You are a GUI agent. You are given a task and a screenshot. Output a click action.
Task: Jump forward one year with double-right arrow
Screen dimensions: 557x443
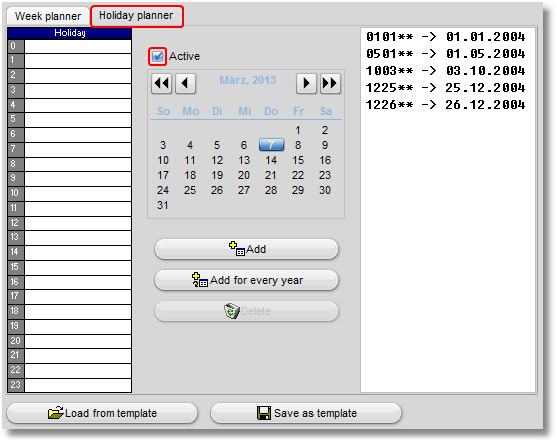pyautogui.click(x=330, y=83)
